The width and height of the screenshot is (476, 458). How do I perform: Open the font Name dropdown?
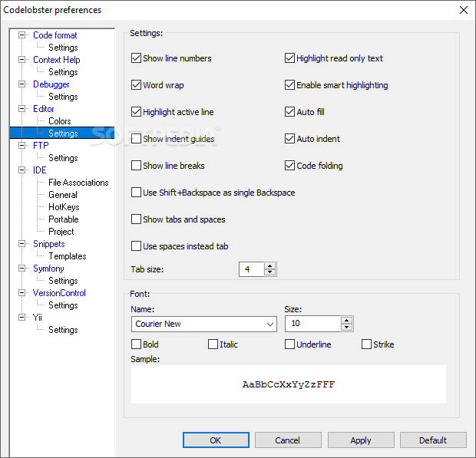point(270,324)
